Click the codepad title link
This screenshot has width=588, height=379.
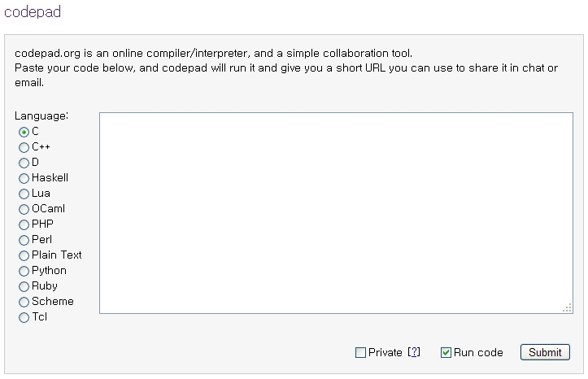[33, 11]
